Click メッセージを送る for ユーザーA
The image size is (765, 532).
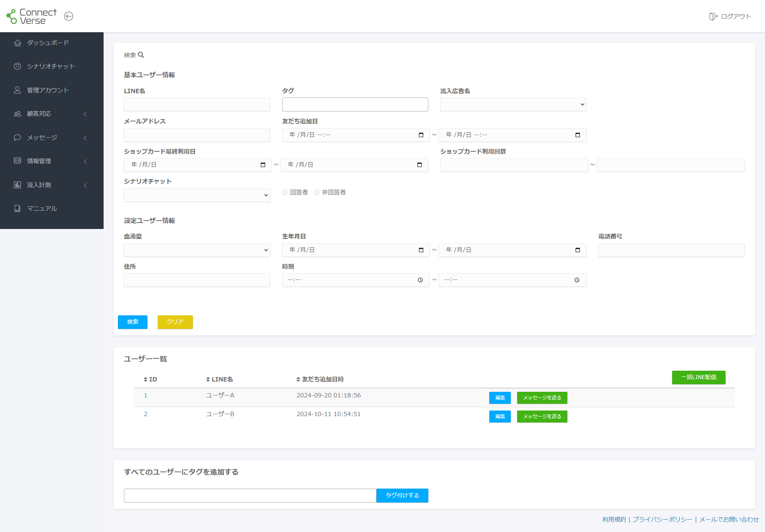click(542, 398)
